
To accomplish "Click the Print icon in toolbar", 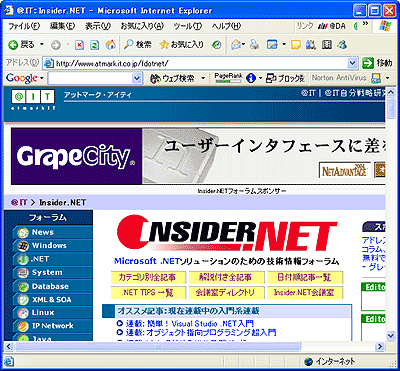I will pos(255,45).
